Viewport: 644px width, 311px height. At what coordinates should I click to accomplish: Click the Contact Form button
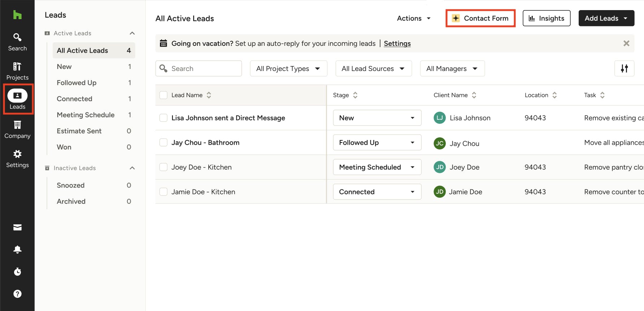[x=480, y=18]
